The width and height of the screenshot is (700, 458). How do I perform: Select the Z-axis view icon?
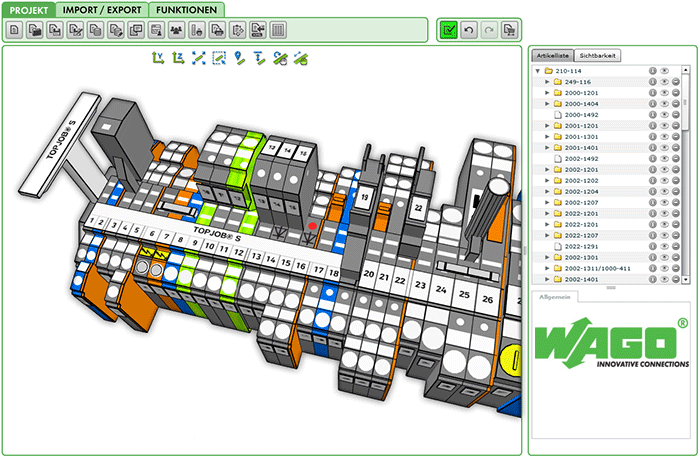tap(178, 58)
